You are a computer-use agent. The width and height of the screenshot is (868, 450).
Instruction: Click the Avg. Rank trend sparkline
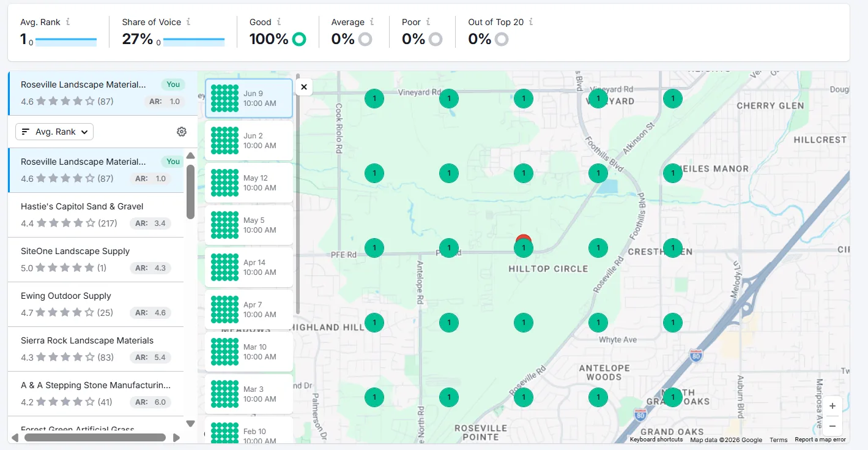pyautogui.click(x=66, y=41)
